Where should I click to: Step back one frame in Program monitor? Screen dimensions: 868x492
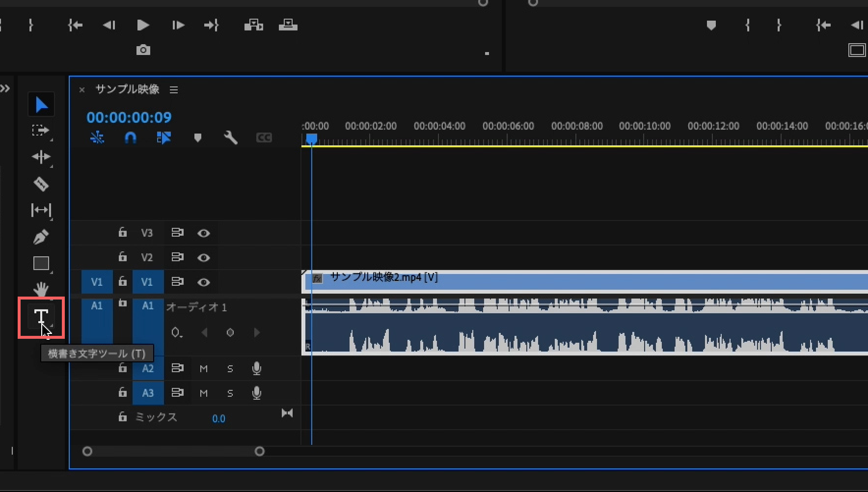(x=857, y=25)
